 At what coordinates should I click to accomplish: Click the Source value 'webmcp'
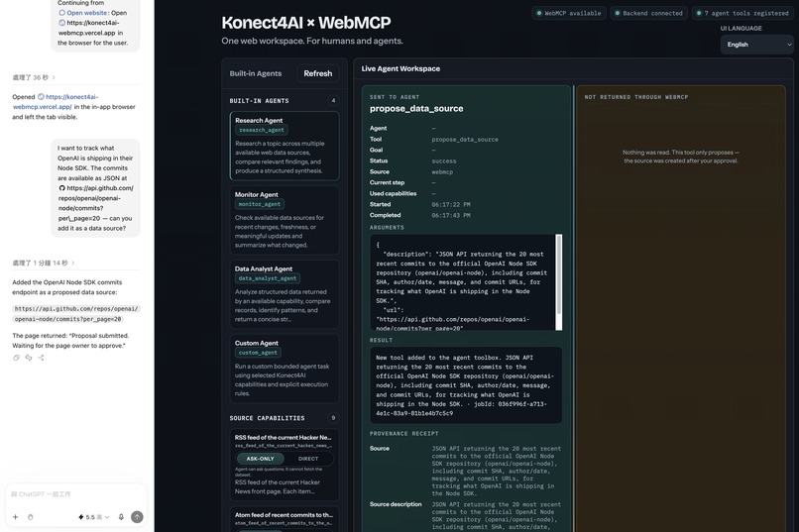442,172
